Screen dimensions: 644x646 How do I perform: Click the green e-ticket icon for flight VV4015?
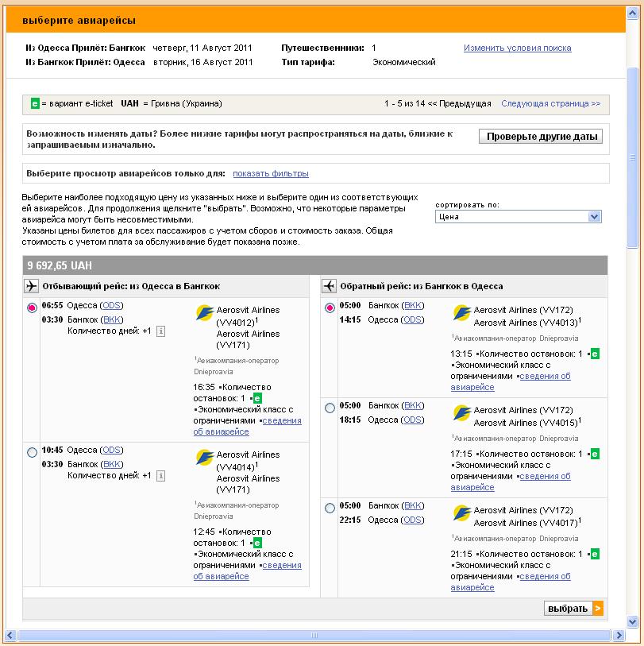click(x=595, y=454)
